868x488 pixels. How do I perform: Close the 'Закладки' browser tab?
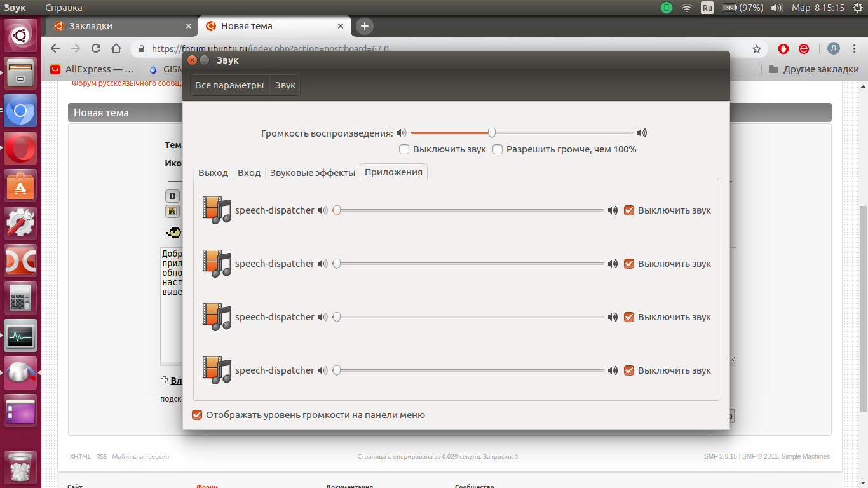[189, 26]
